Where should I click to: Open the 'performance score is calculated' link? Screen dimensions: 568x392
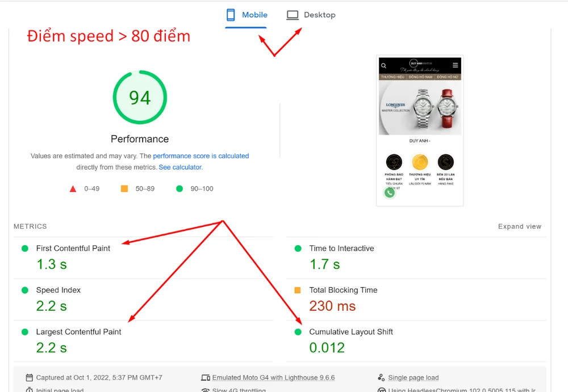tap(201, 156)
